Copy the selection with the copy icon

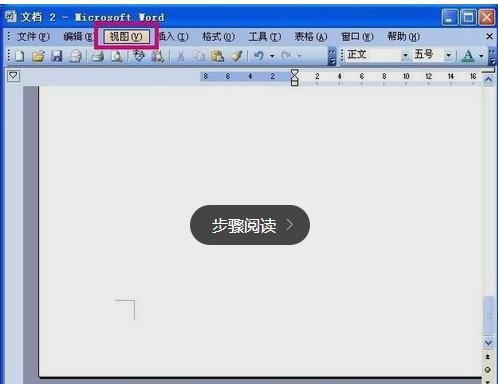pos(199,56)
